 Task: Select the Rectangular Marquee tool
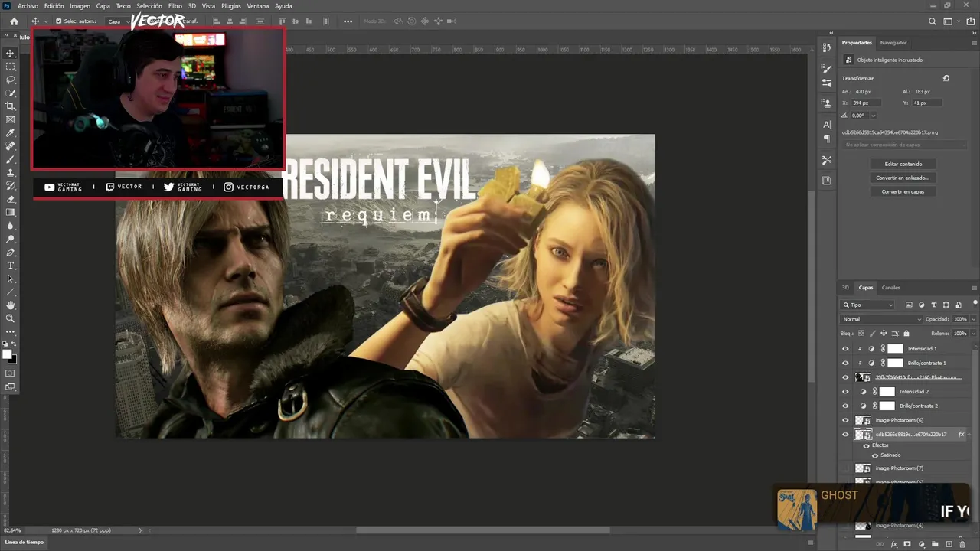coord(11,67)
